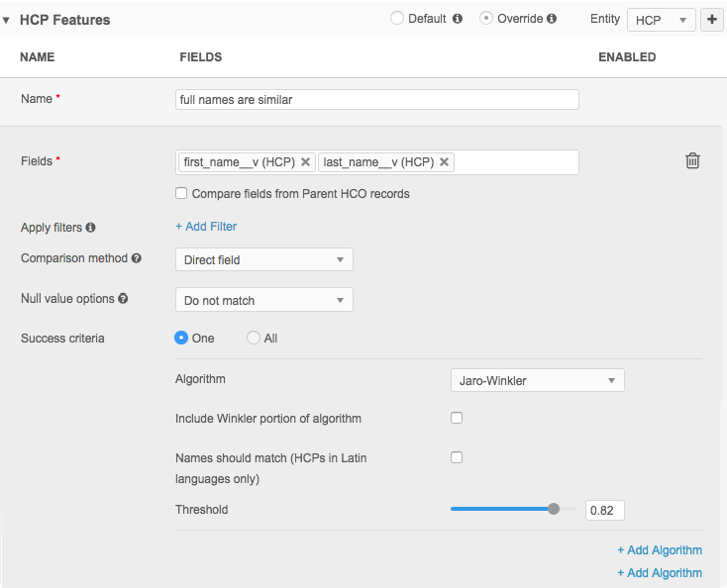This screenshot has height=588, width=727.
Task: Click the info icon beside Default
Action: coord(457,19)
